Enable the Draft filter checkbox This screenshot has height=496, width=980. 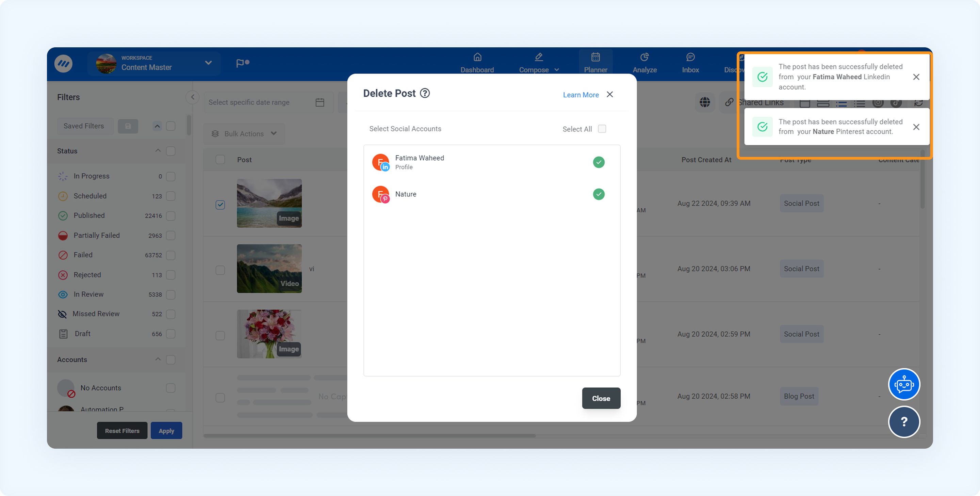[x=171, y=334]
